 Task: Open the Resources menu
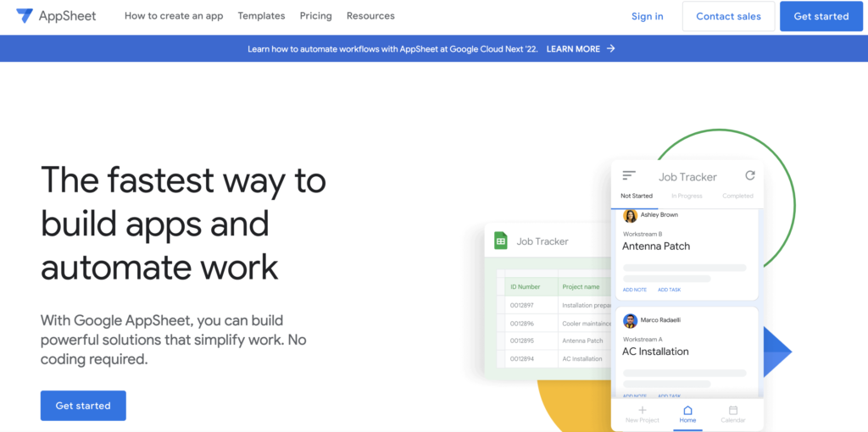tap(371, 16)
